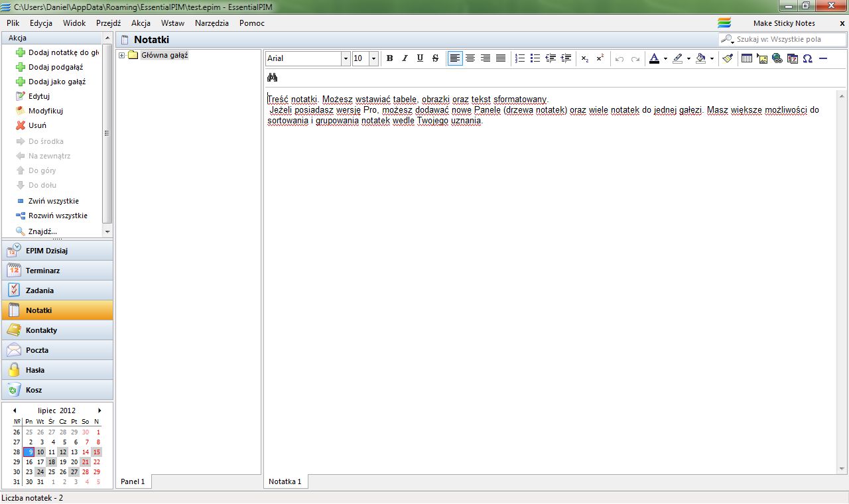Insert a special symbol (Omega)
Image resolution: width=849 pixels, height=504 pixels.
[807, 58]
